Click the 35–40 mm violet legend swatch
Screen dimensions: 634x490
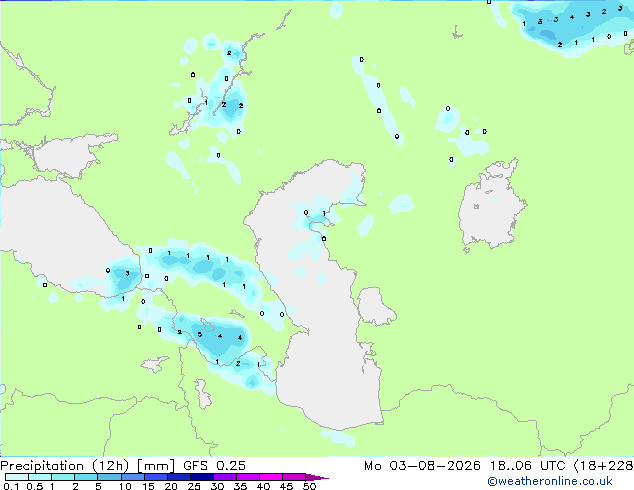(x=247, y=477)
